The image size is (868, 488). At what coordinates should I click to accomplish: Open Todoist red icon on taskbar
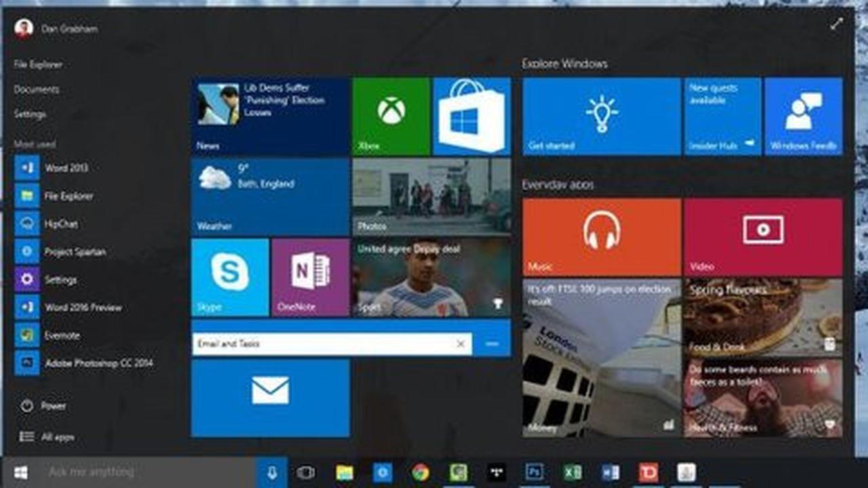648,472
